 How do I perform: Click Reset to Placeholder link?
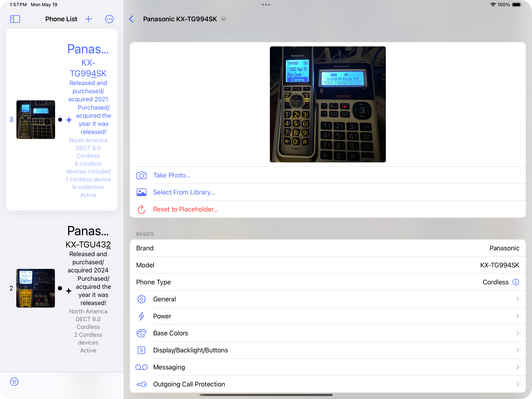pyautogui.click(x=186, y=209)
